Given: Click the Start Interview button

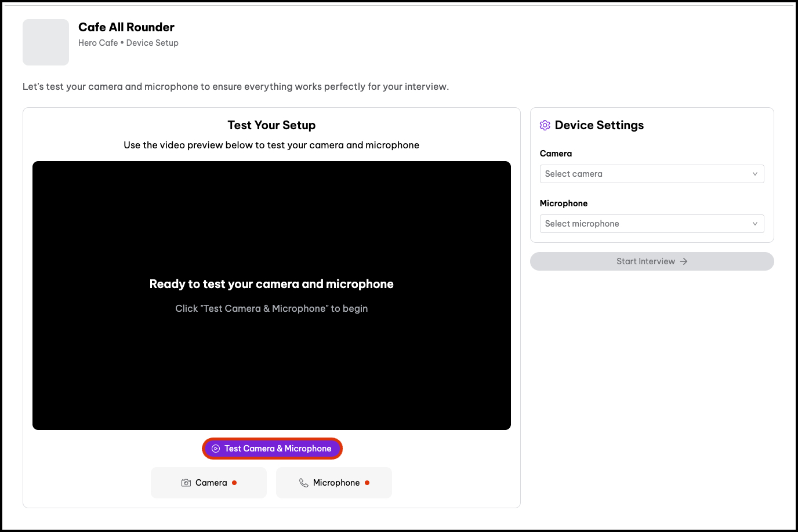Looking at the screenshot, I should click(x=651, y=261).
